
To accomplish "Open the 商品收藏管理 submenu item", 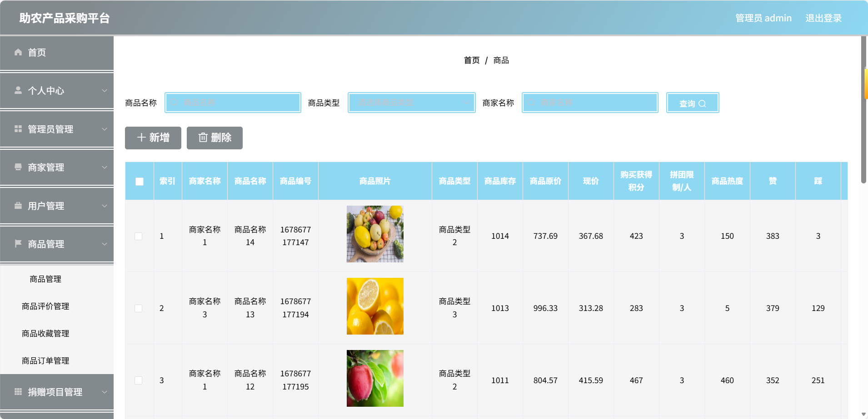I will 45,334.
